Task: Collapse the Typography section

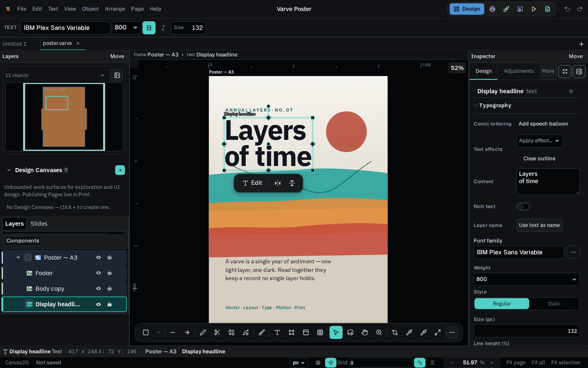Action: [x=476, y=105]
